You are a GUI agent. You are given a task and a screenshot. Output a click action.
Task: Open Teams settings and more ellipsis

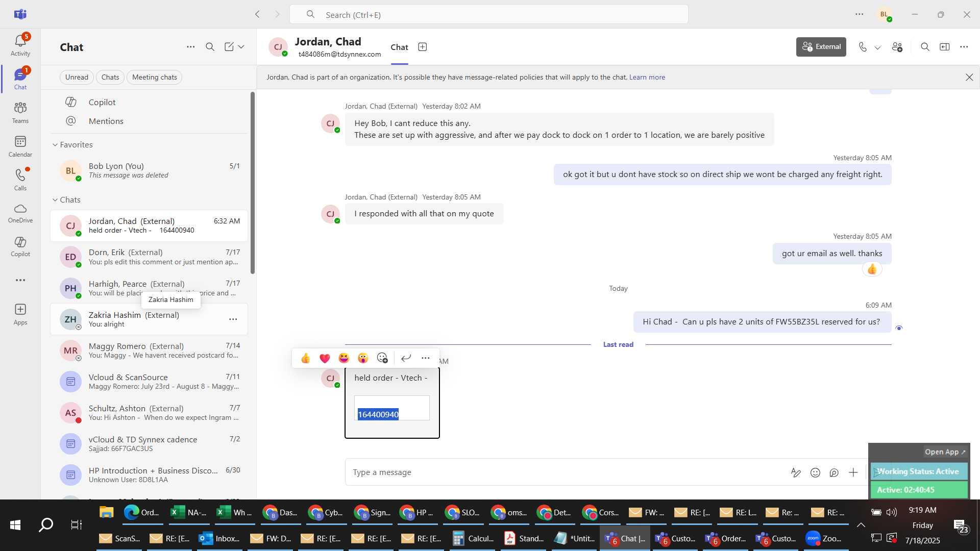pyautogui.click(x=860, y=14)
